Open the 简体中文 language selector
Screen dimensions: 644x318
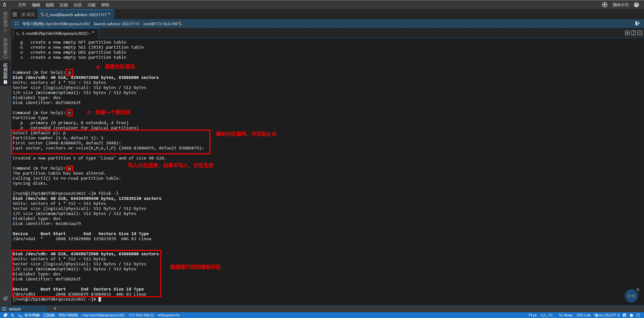[x=620, y=5]
